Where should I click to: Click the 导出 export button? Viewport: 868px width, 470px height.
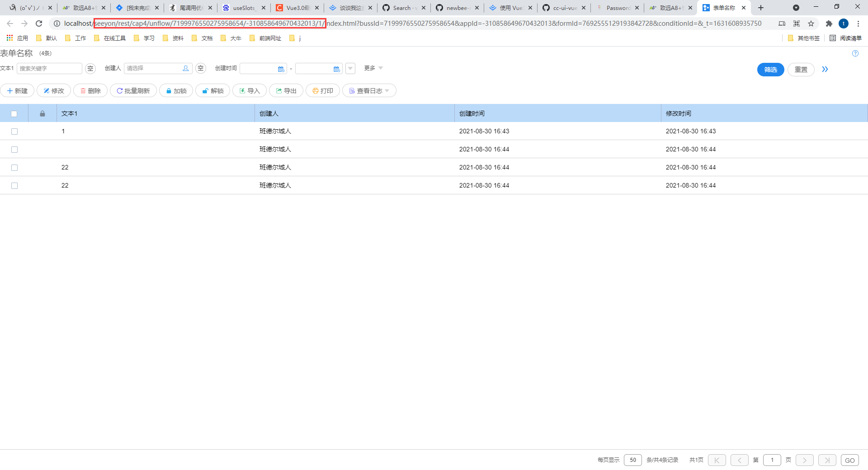click(x=286, y=91)
